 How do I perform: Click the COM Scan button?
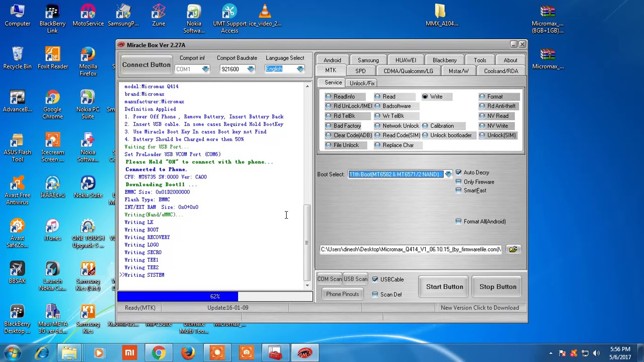pos(329,280)
